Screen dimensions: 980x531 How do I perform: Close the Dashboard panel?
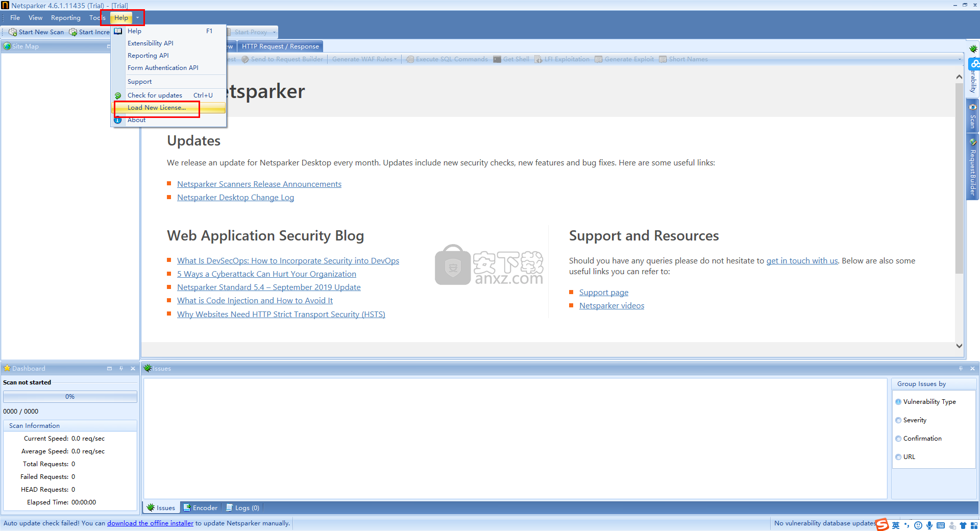[133, 368]
